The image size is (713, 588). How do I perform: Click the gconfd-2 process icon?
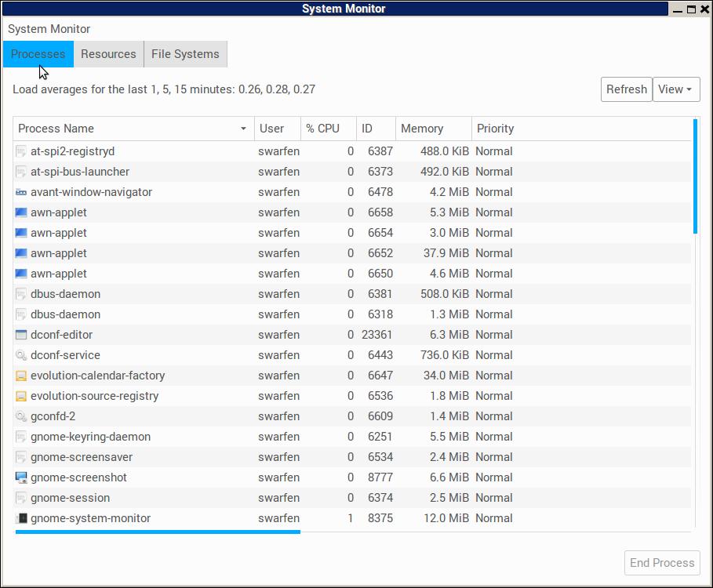tap(21, 416)
